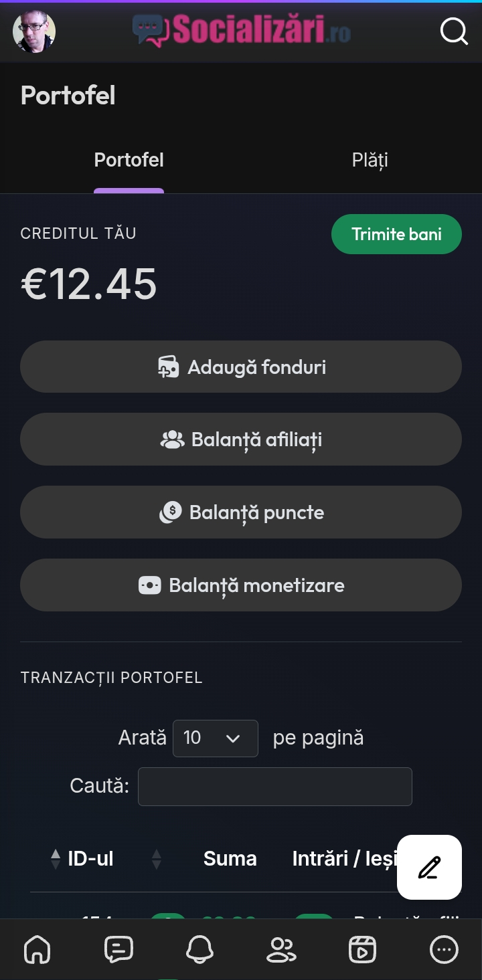Open notifications bell icon
The image size is (482, 980).
pos(199,949)
